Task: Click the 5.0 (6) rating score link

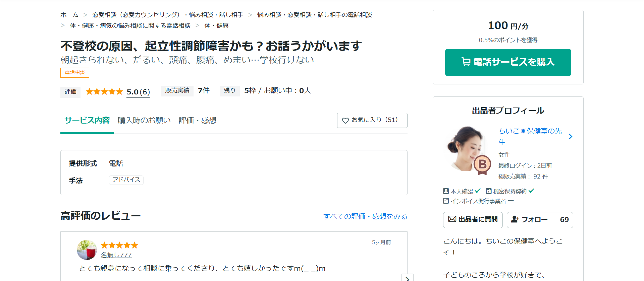Action: 138,92
